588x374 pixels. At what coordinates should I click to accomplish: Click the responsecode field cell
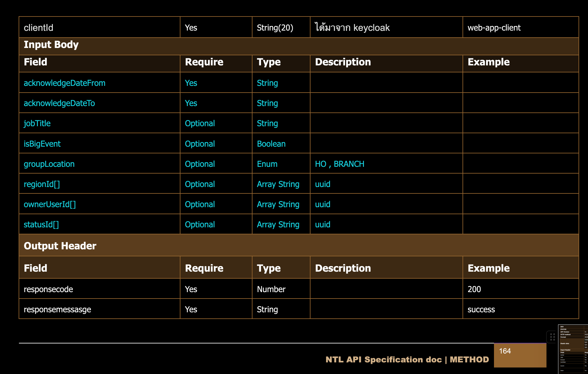click(x=48, y=289)
